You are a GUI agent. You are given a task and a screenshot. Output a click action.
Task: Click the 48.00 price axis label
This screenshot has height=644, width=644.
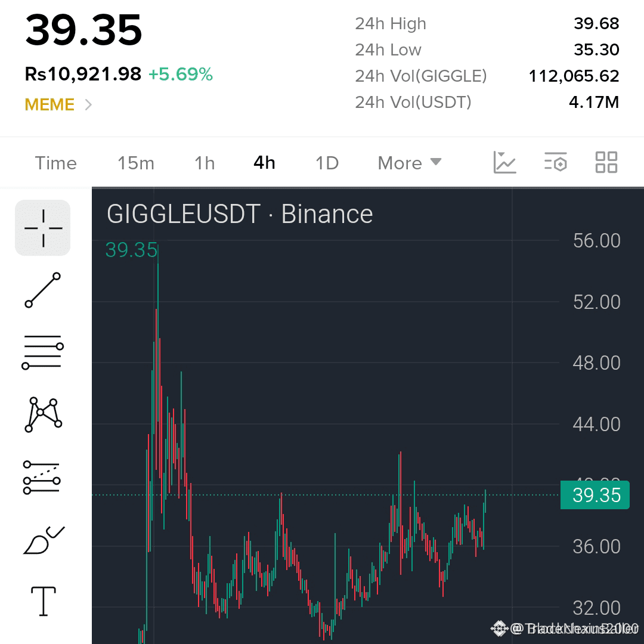(597, 363)
